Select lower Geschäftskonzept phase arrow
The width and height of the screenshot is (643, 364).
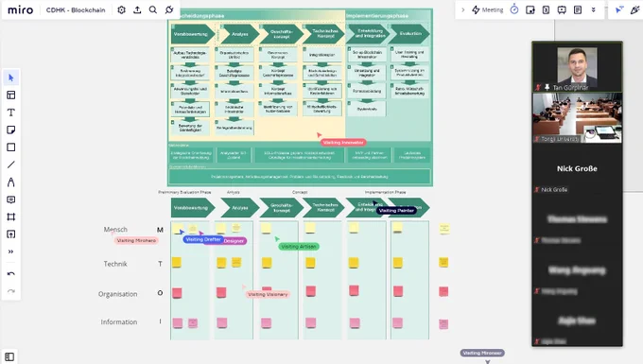point(282,207)
